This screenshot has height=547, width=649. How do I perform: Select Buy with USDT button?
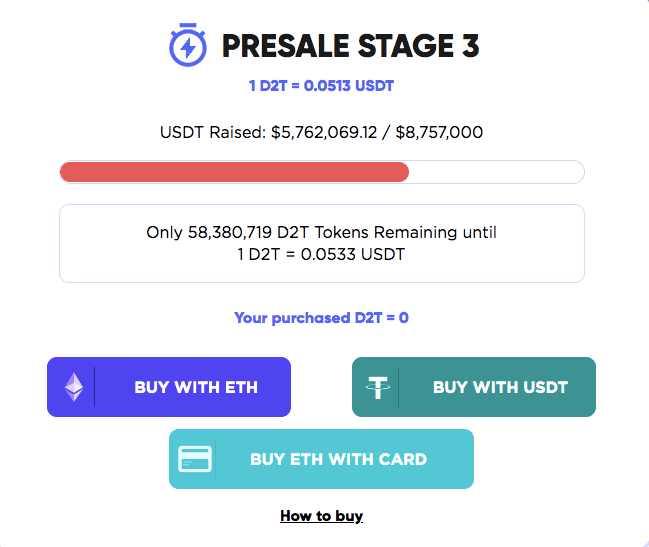click(x=474, y=387)
